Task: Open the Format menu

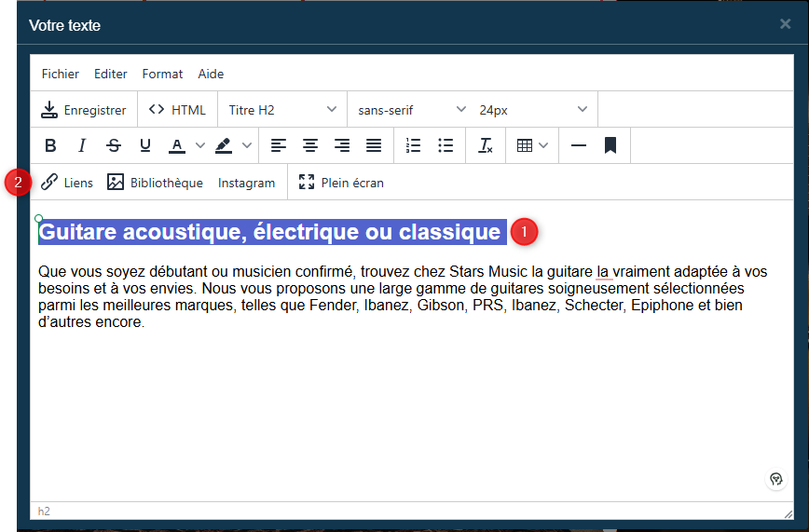Action: 162,74
